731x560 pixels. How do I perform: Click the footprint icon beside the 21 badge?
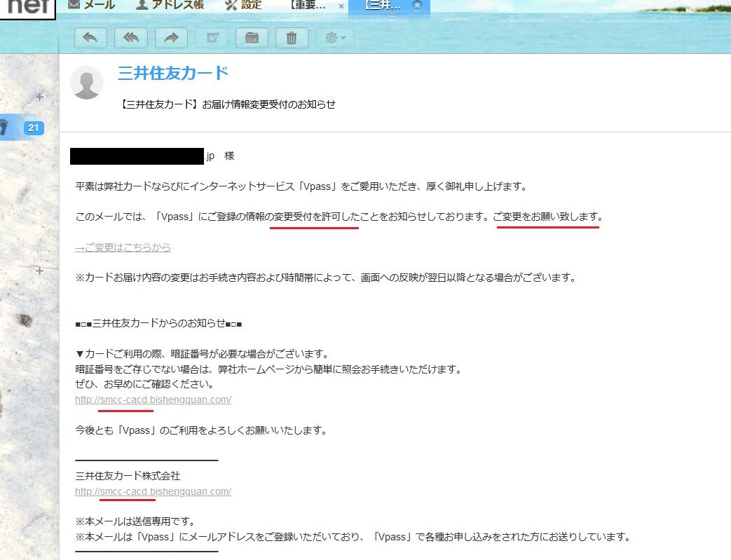click(x=4, y=127)
